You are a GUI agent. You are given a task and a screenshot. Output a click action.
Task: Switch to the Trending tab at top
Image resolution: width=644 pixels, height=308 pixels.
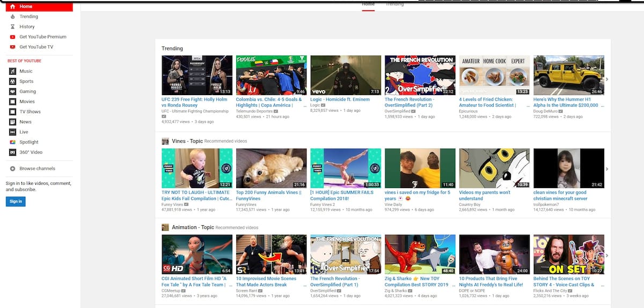394,4
